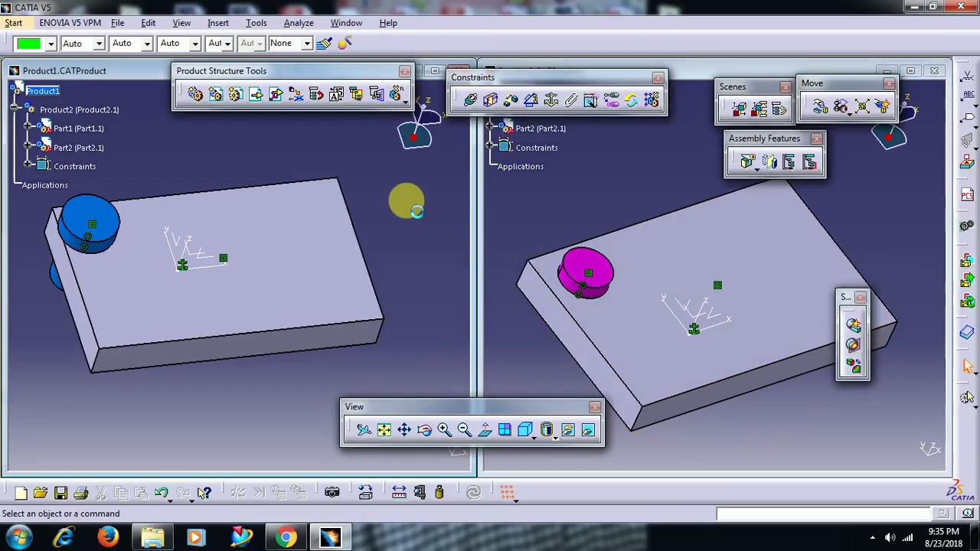
Task: Click the Undo arrow icon
Action: [161, 493]
